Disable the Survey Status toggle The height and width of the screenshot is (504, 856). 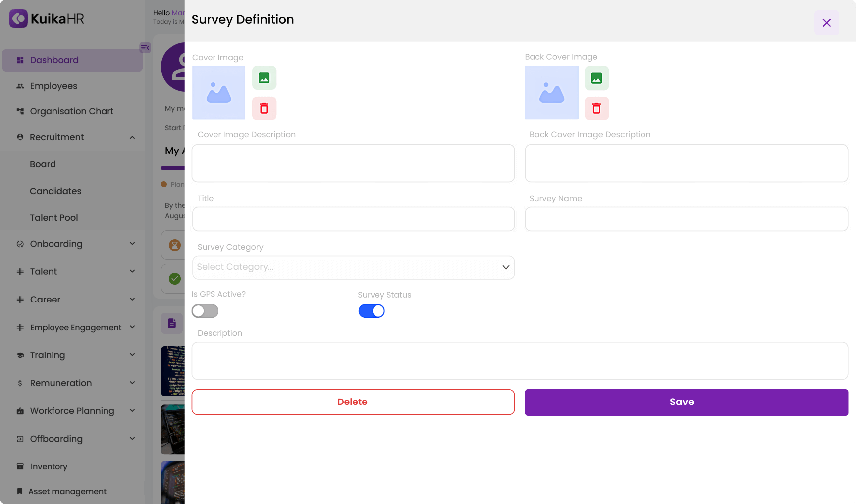pos(372,311)
